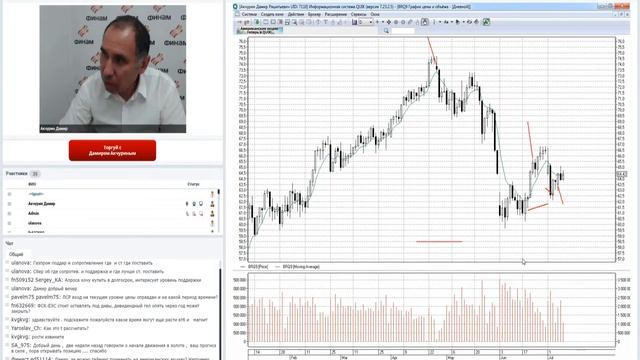640x360 pixels.
Task: Click the user role icon for Агнурин Дамир
Action: click(212, 204)
